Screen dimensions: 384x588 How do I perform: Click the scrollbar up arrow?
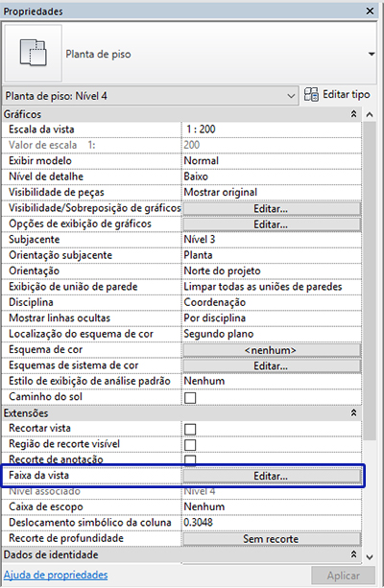(370, 115)
